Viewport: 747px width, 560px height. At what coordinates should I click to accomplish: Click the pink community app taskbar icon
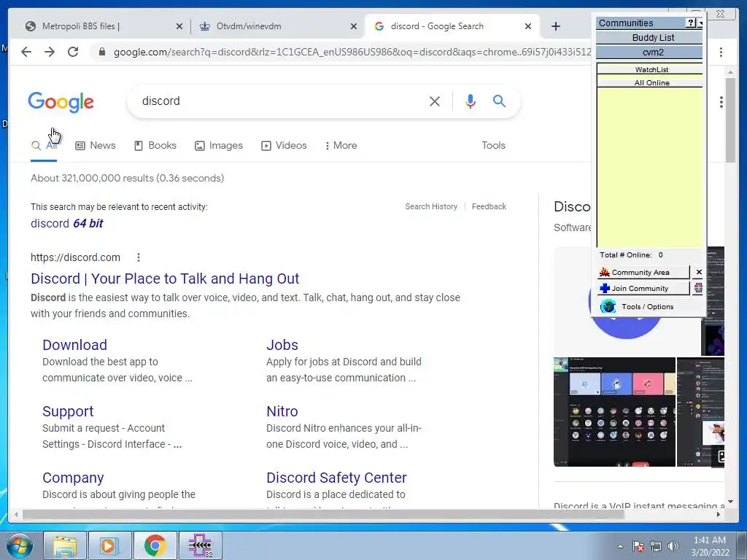[200, 545]
